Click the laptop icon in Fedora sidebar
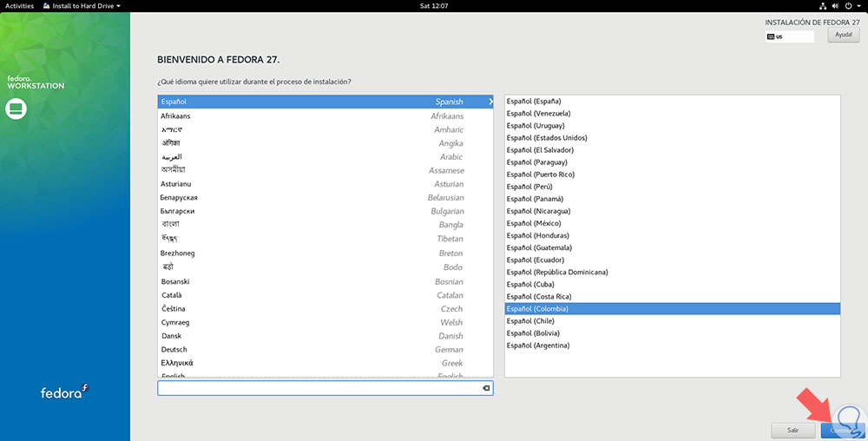Viewport: 868px width, 441px height. (16, 109)
